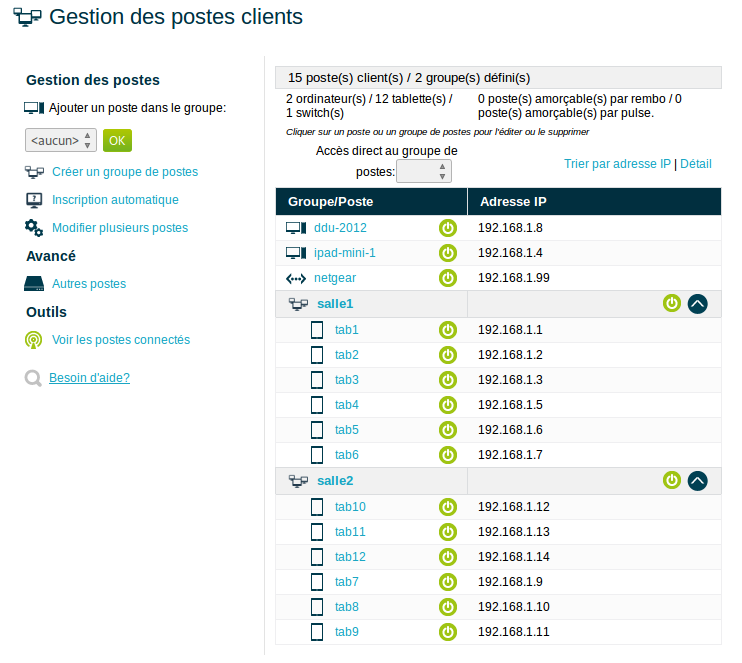This screenshot has width=742, height=663.
Task: Open the tab9 entry
Action: (x=346, y=632)
